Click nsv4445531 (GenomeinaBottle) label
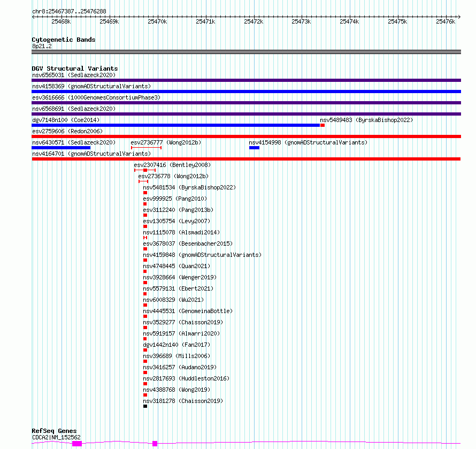 188,311
